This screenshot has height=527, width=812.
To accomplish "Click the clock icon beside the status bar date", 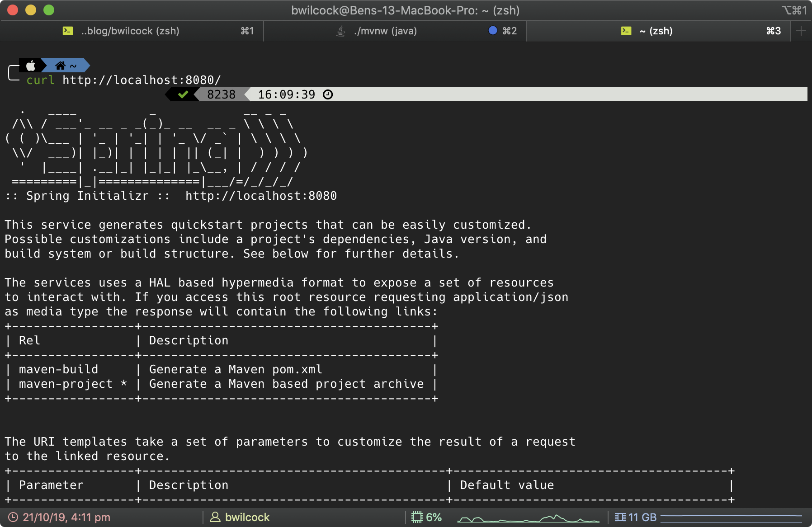I will click(12, 517).
